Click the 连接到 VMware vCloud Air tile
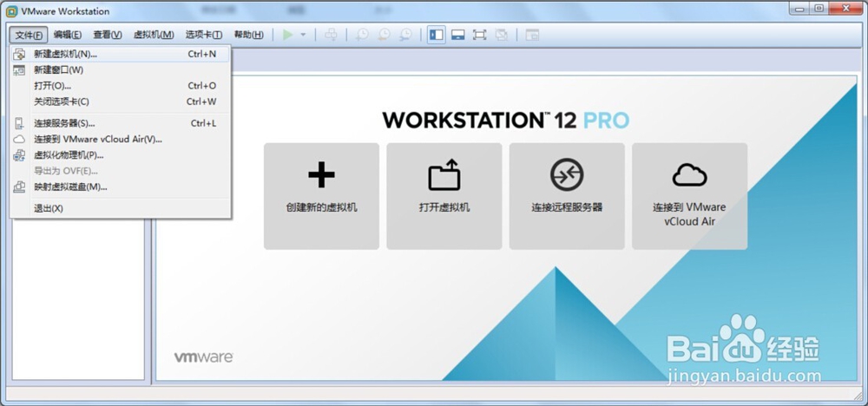 point(690,196)
